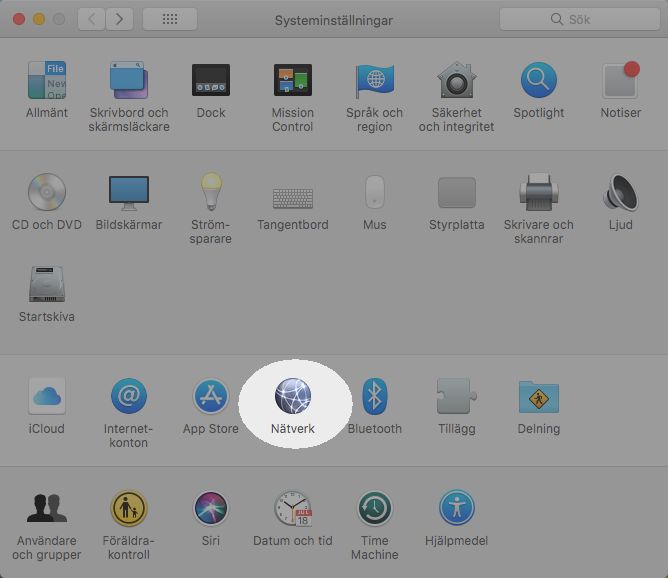Click the show-all grid button
The image size is (668, 578).
coord(170,19)
